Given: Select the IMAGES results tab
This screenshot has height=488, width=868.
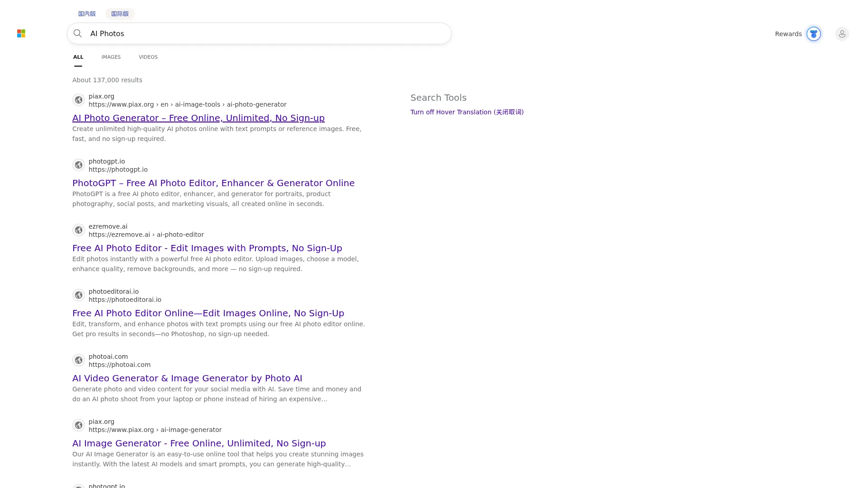Looking at the screenshot, I should [111, 57].
